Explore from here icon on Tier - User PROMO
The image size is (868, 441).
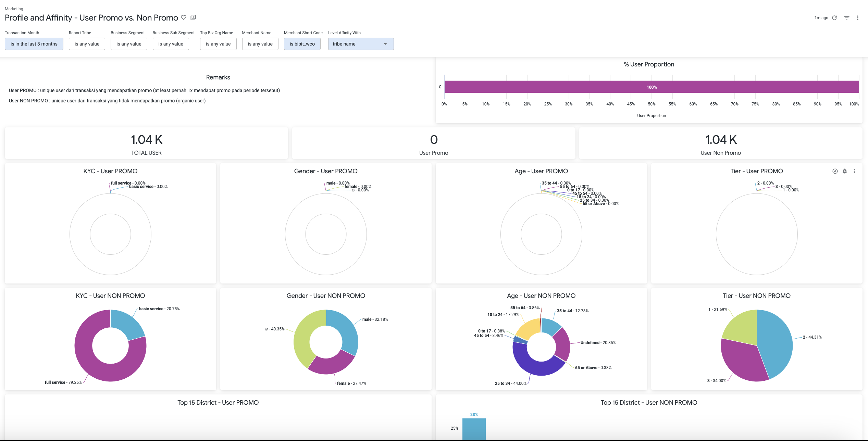tap(835, 171)
